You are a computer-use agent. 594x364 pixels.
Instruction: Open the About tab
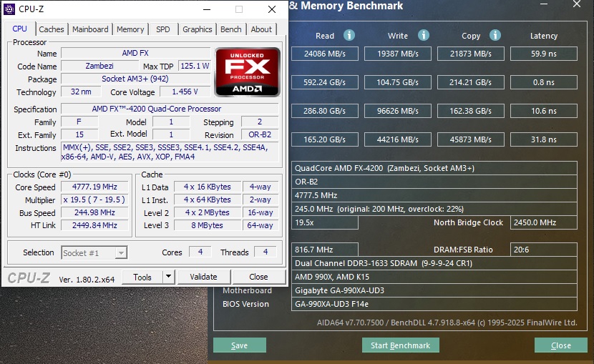[261, 29]
